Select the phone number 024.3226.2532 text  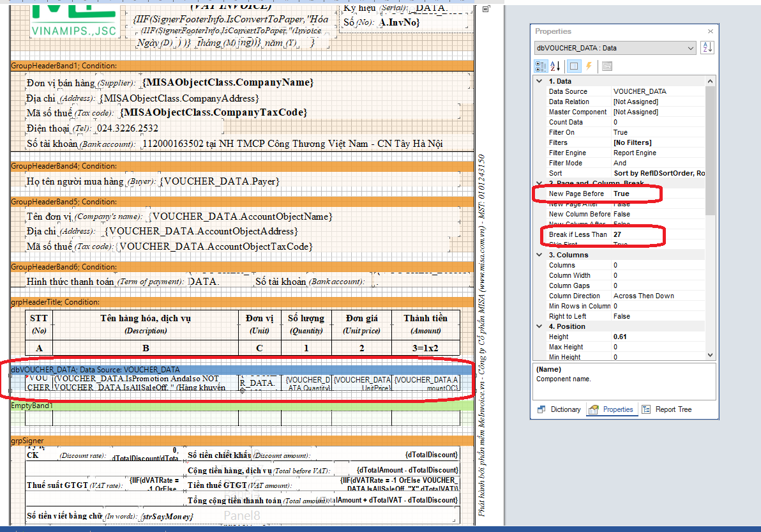[127, 128]
